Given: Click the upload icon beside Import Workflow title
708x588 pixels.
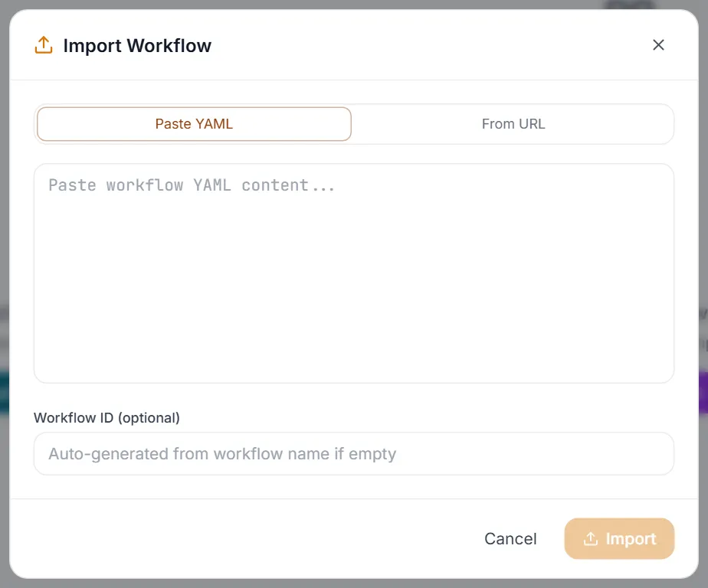Looking at the screenshot, I should [x=44, y=45].
